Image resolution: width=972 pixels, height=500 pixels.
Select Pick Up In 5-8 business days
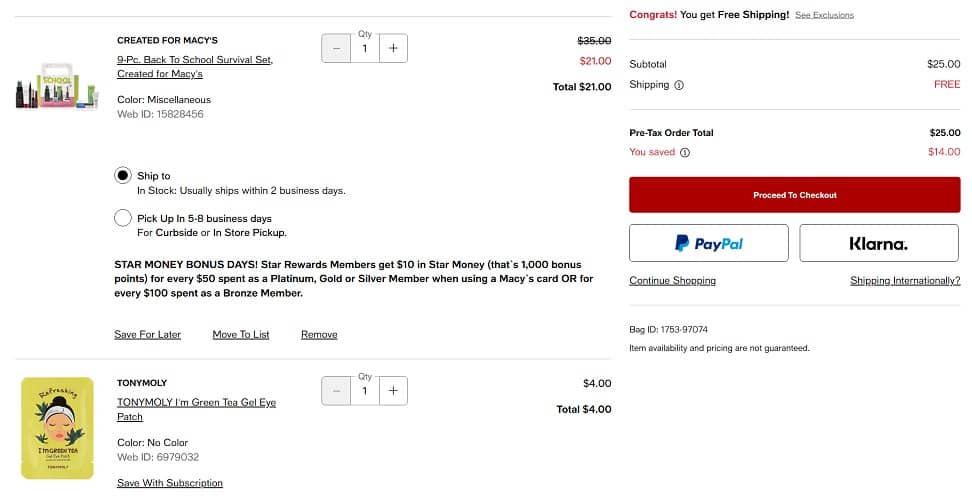(123, 218)
